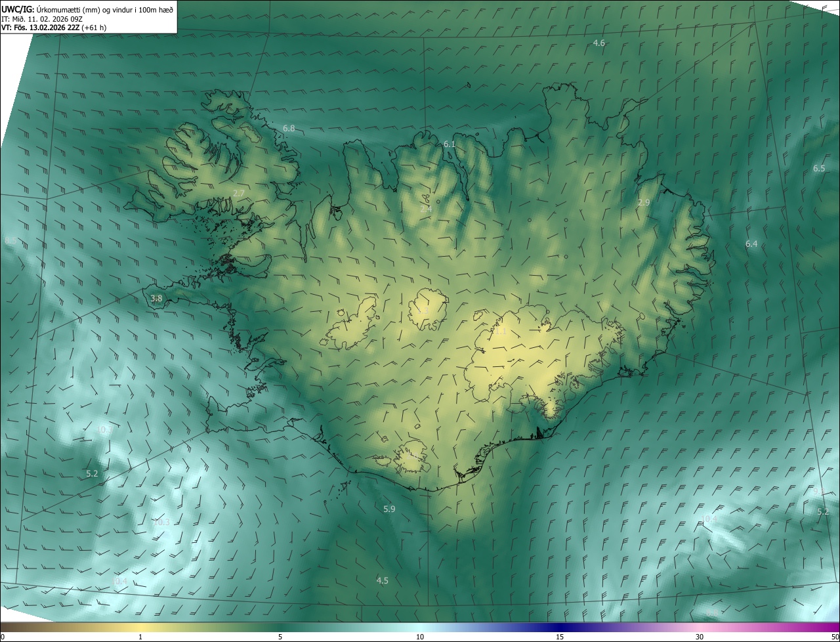The width and height of the screenshot is (840, 642).
Task: Select the 10.3 value label southwest of Iceland
Action: (x=161, y=523)
